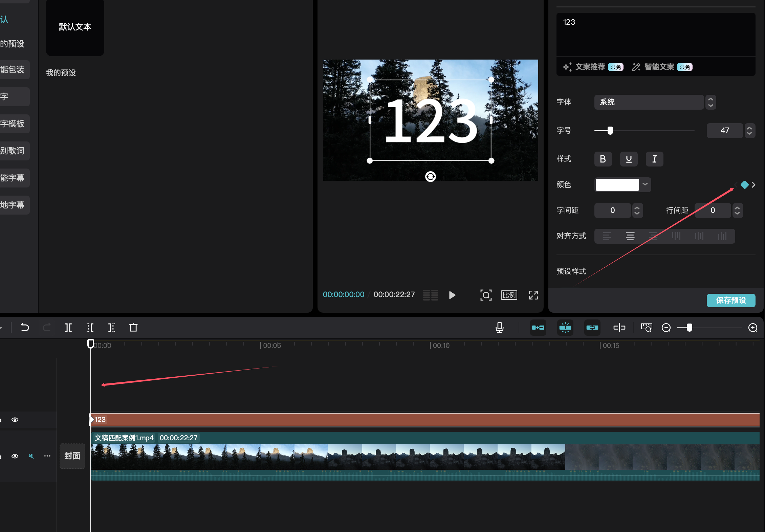Go to next keyframe arrow
Viewport: 765px width, 532px height.
point(753,185)
